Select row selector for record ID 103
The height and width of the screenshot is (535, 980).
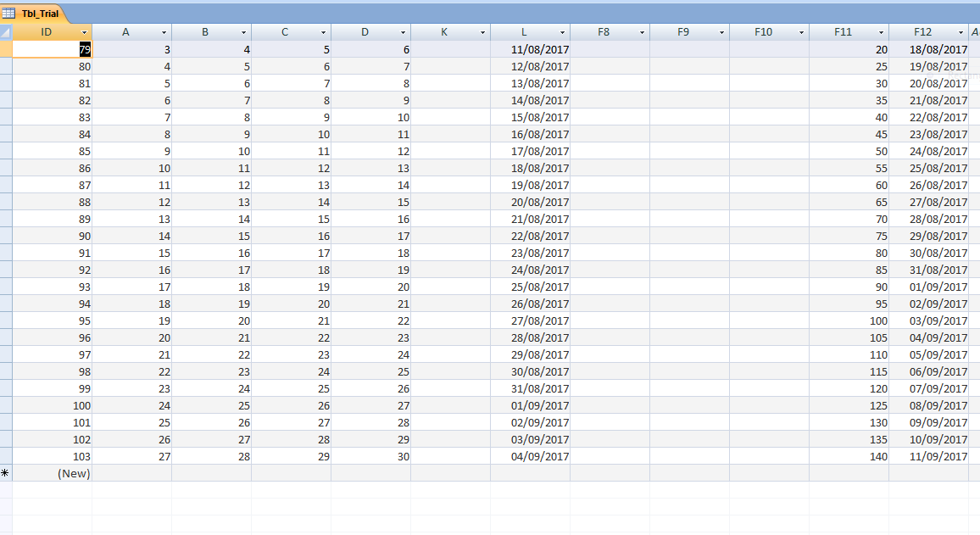pos(6,456)
